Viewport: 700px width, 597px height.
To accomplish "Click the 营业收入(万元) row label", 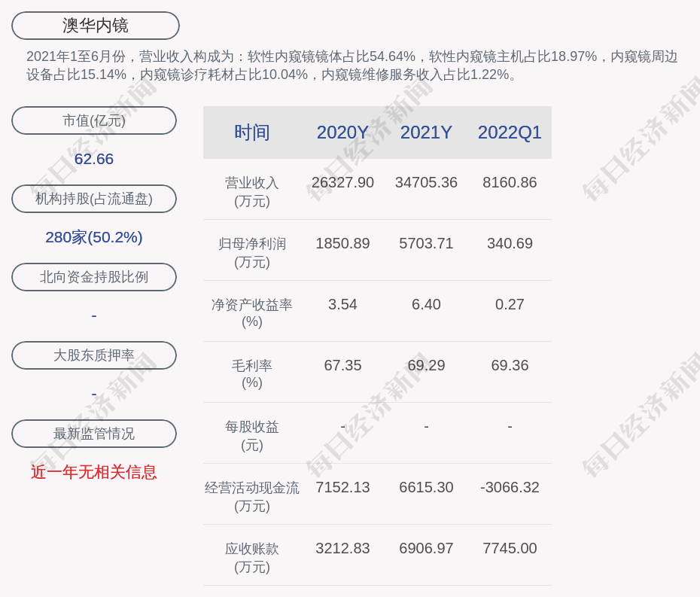I will (x=252, y=191).
